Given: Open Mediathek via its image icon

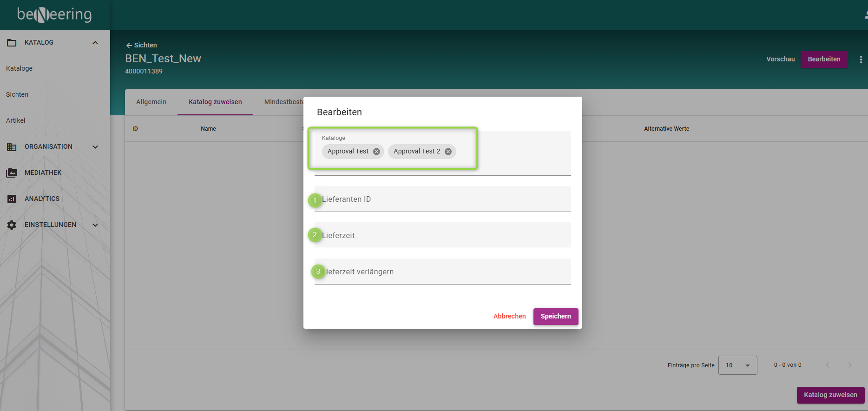Looking at the screenshot, I should [x=12, y=173].
